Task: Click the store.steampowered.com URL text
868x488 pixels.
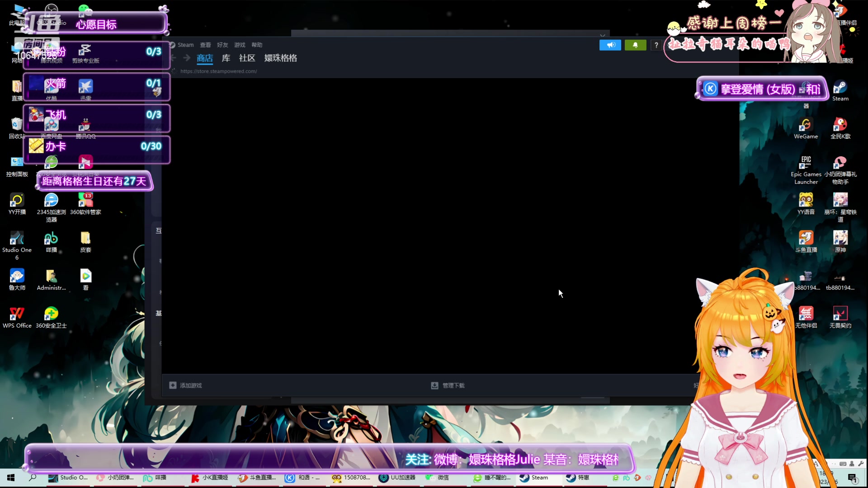Action: click(218, 71)
